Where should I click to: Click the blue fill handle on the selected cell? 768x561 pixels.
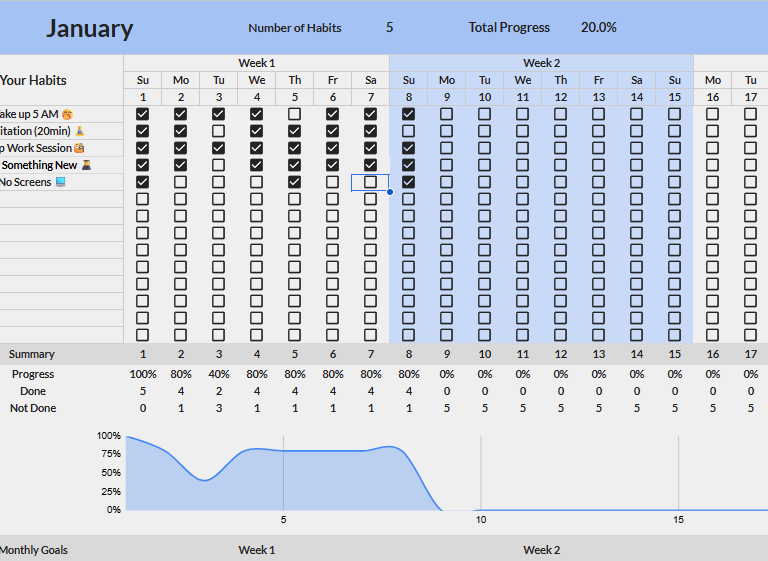[x=389, y=191]
